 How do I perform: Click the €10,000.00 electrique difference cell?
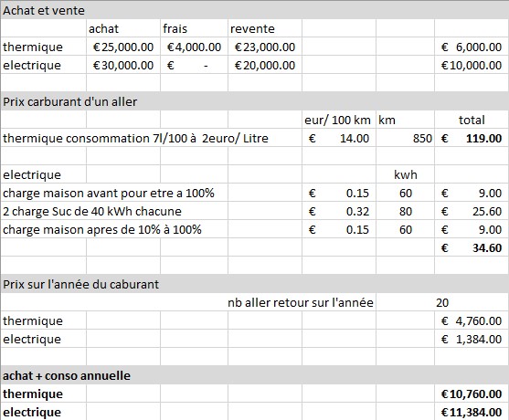click(x=472, y=65)
